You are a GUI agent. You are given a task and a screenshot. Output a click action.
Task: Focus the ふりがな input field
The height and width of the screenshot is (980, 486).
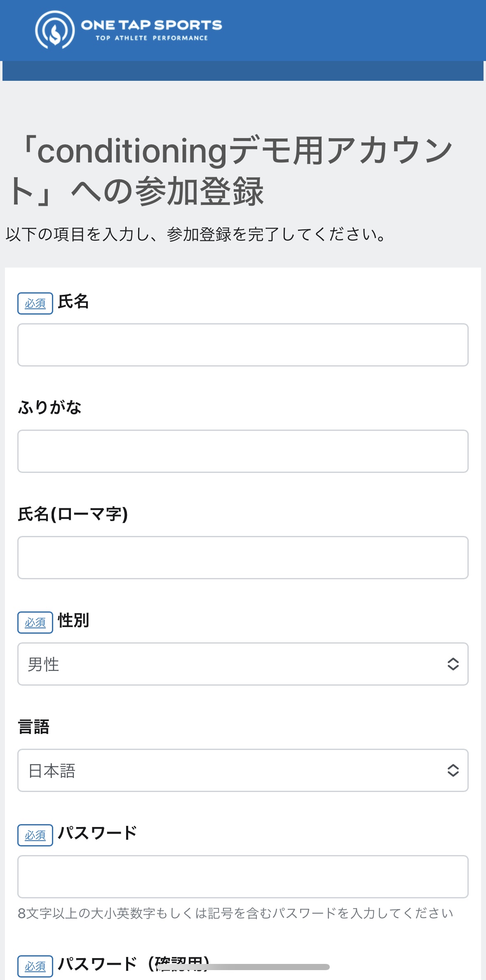(x=242, y=451)
